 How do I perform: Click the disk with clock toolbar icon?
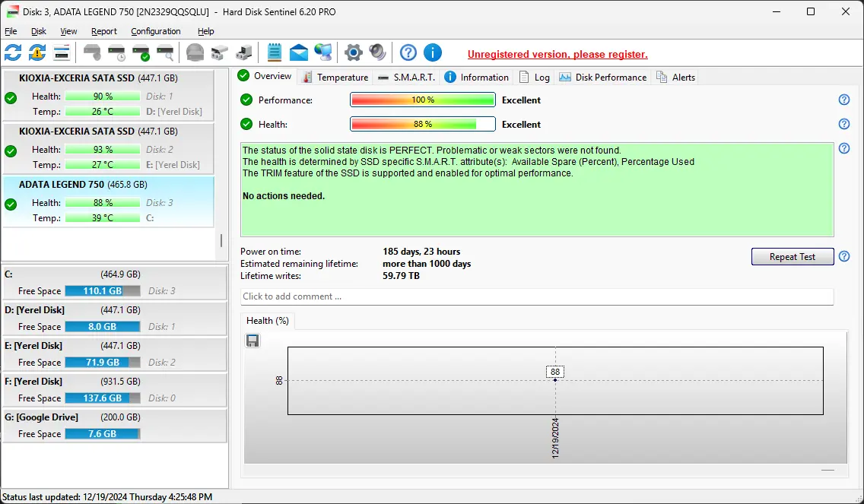[117, 53]
